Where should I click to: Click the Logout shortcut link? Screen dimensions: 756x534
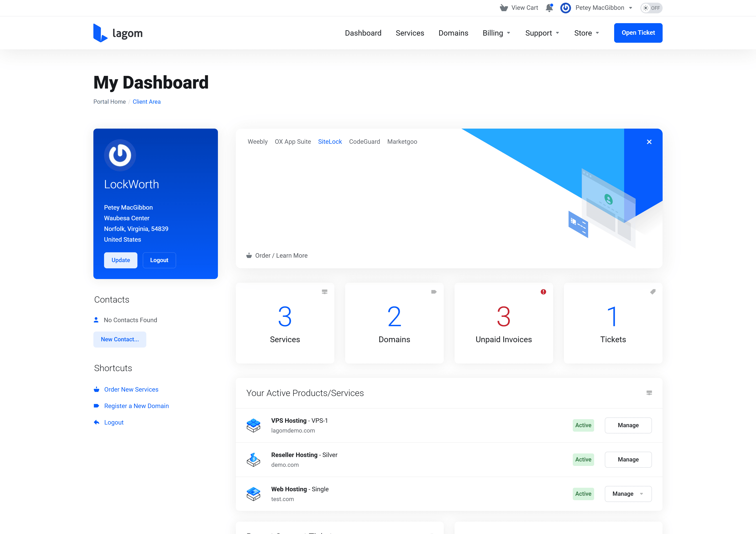[x=114, y=422]
